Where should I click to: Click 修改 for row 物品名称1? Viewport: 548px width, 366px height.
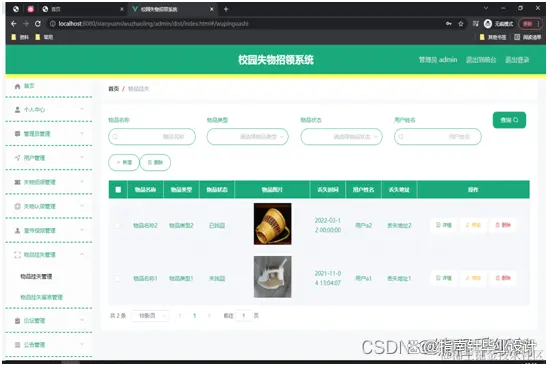click(x=473, y=278)
